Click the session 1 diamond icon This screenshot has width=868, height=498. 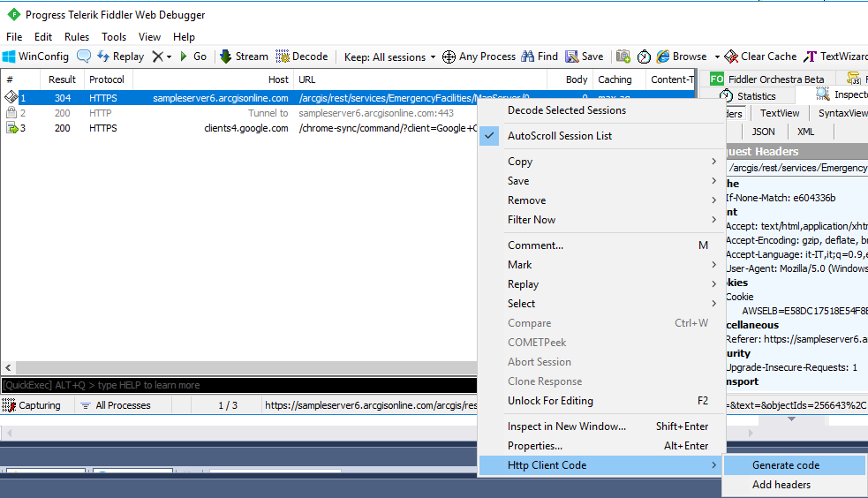coord(11,97)
